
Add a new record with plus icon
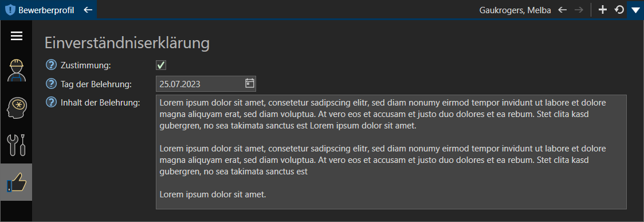coord(603,10)
